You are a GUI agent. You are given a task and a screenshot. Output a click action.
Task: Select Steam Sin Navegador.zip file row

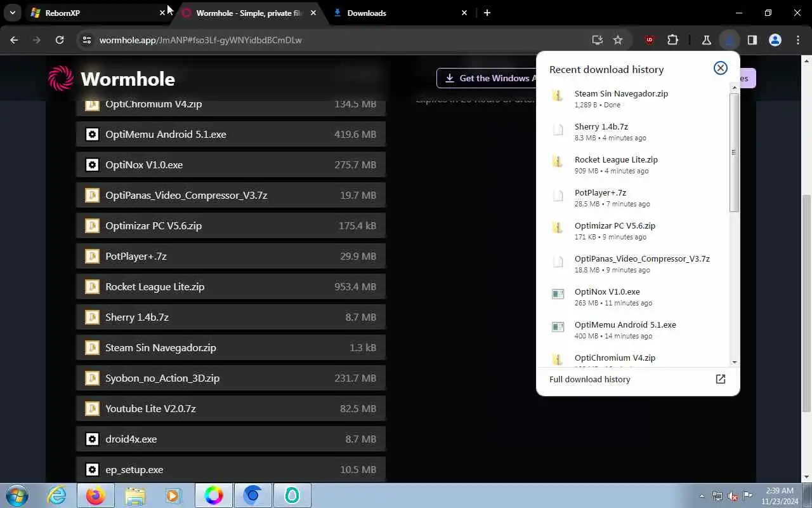(x=231, y=347)
